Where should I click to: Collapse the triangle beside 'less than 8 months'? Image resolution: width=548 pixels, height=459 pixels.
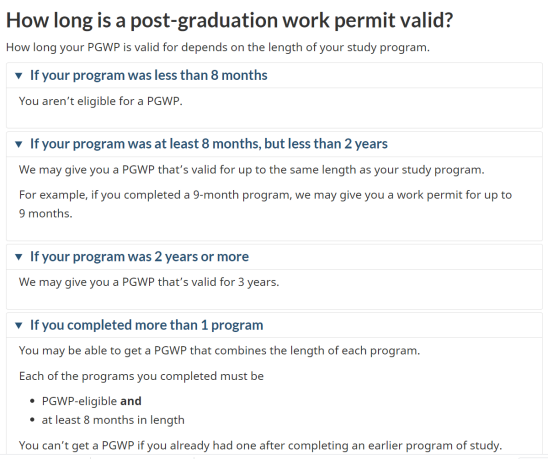click(x=19, y=76)
